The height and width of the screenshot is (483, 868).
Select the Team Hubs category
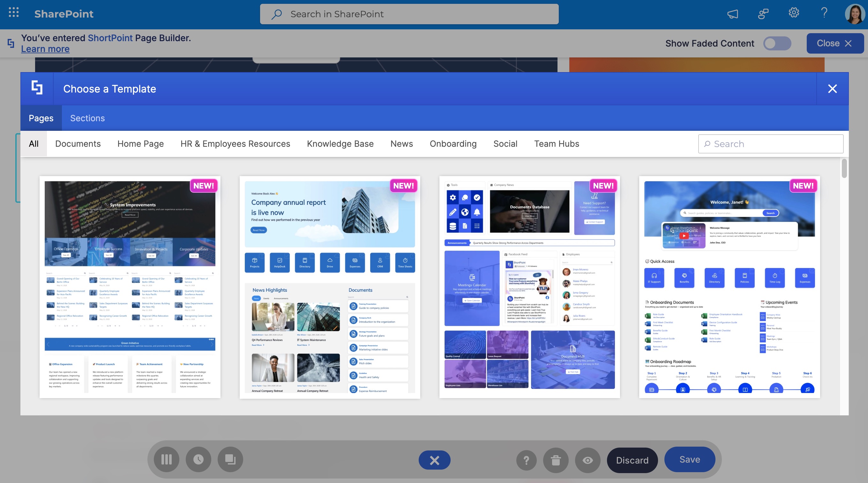tap(556, 144)
